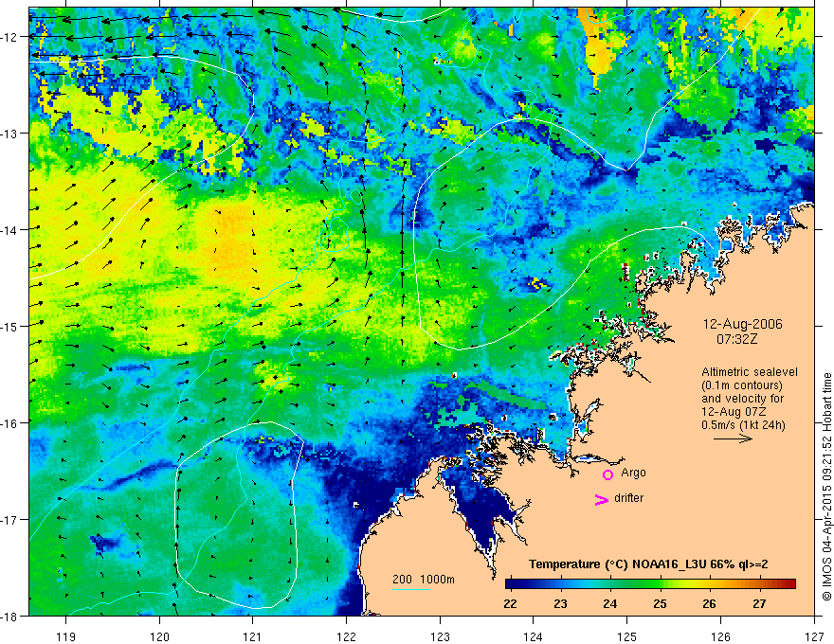Click the 27 tick label on color bar

point(759,603)
